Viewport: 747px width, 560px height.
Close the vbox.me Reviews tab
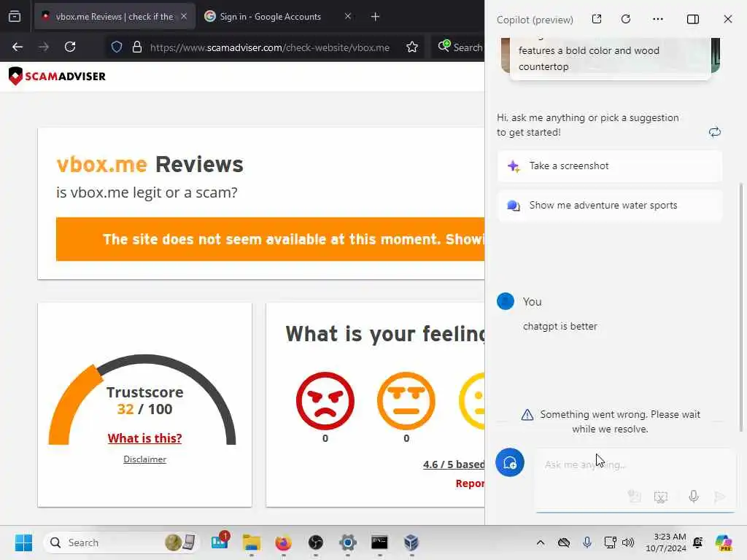tap(184, 16)
